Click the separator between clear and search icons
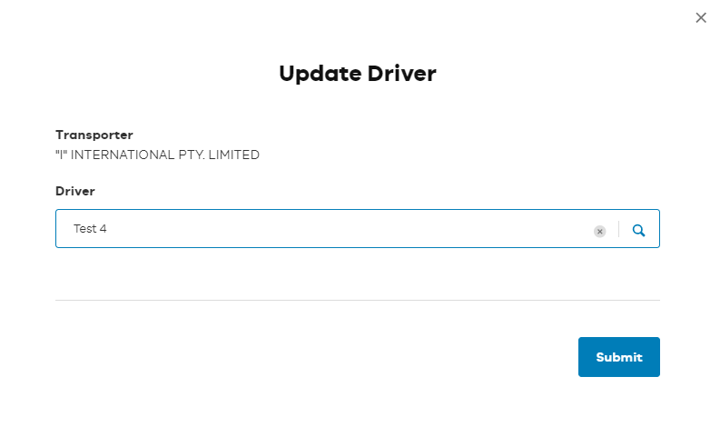 click(x=619, y=230)
